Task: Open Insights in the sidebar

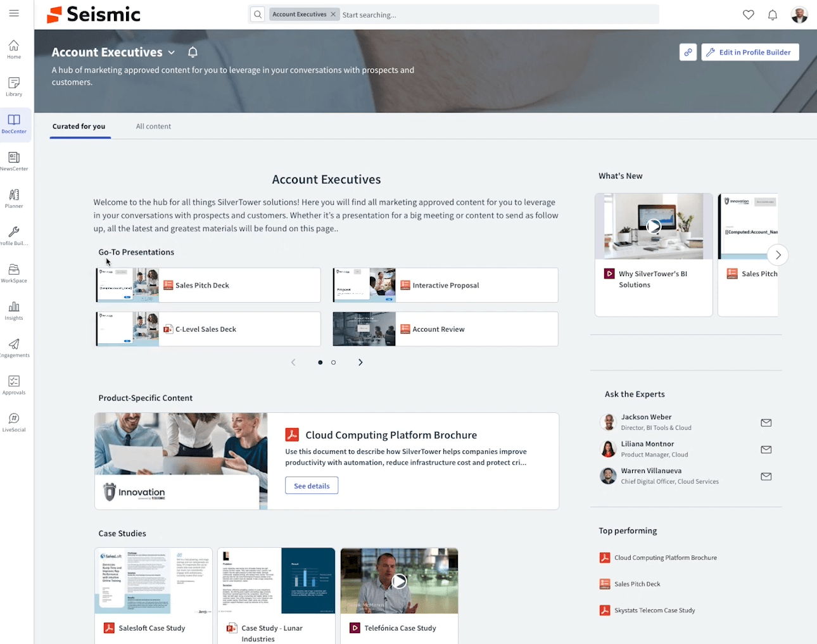Action: tap(14, 310)
